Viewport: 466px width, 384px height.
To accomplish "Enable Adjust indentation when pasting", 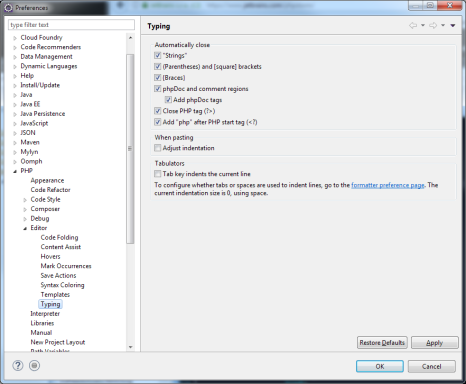I will tap(158, 148).
